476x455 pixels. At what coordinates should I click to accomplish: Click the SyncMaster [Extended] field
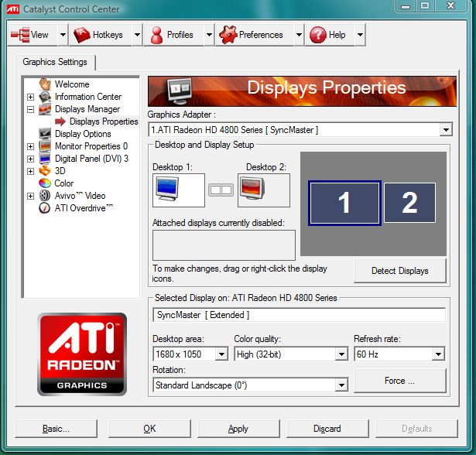pyautogui.click(x=300, y=315)
